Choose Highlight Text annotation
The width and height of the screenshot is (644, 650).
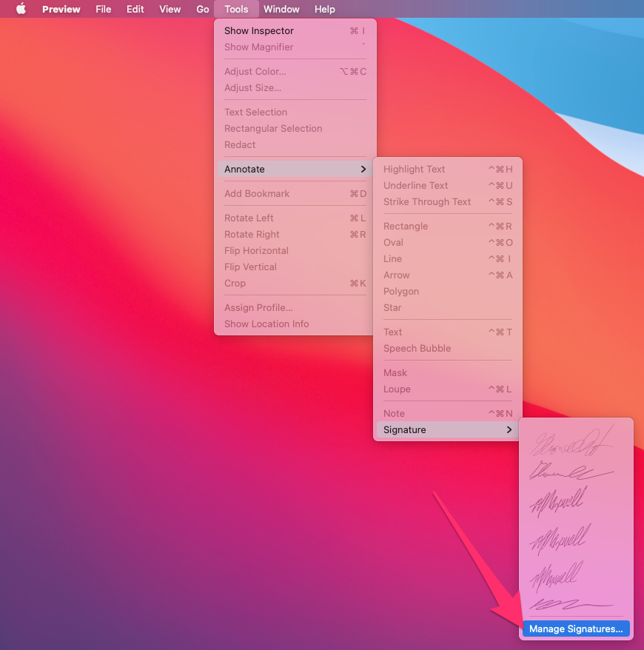(x=448, y=169)
